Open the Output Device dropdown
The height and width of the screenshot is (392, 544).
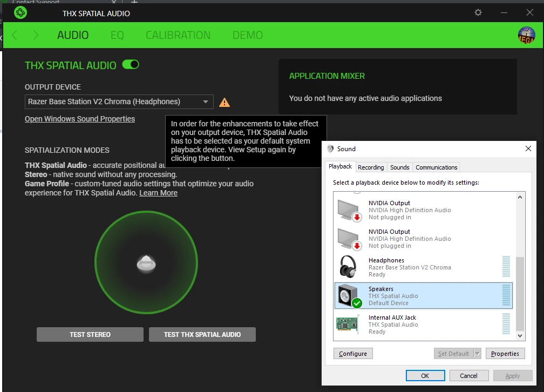(x=205, y=102)
